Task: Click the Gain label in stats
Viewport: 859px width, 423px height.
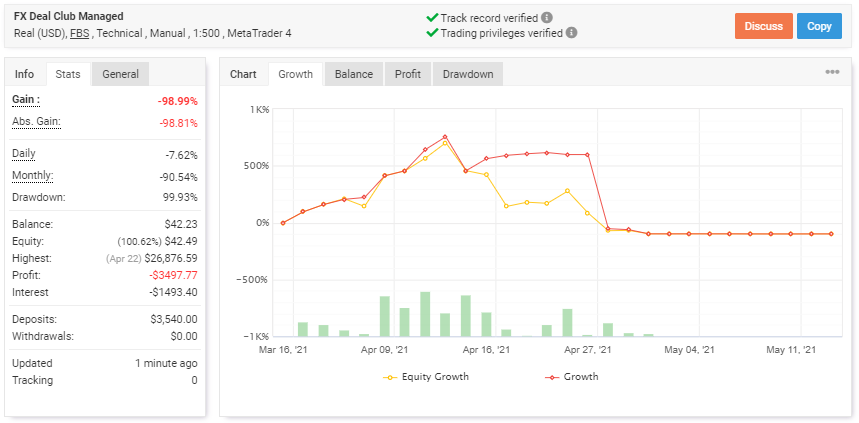Action: click(x=25, y=100)
